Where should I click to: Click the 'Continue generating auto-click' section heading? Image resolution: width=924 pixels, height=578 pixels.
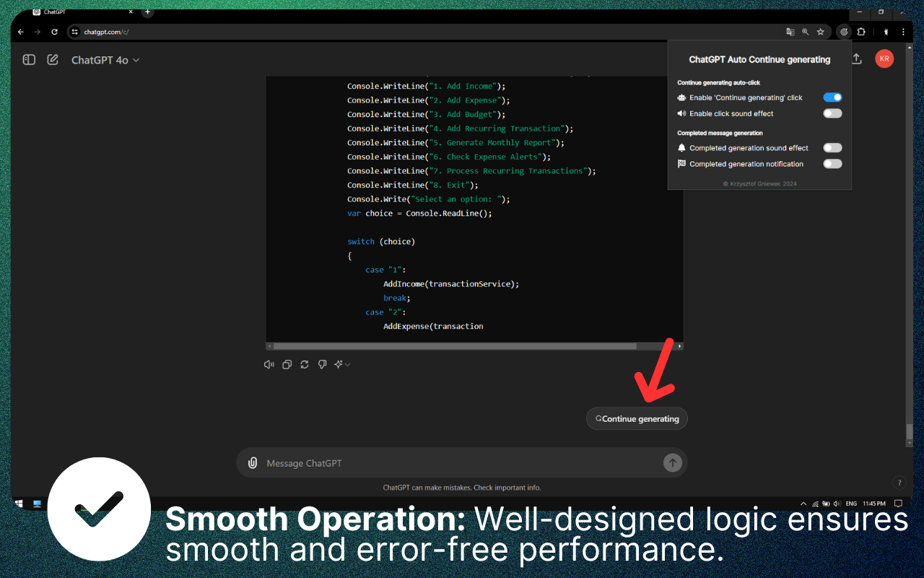(x=718, y=82)
